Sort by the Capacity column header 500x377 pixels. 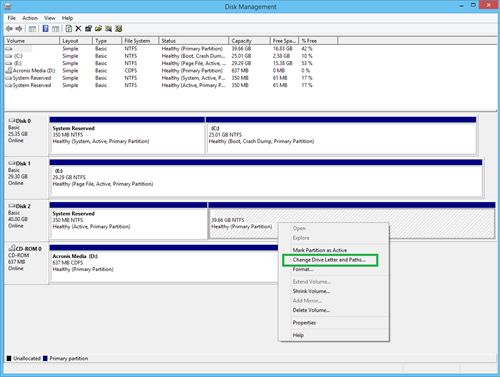click(249, 41)
